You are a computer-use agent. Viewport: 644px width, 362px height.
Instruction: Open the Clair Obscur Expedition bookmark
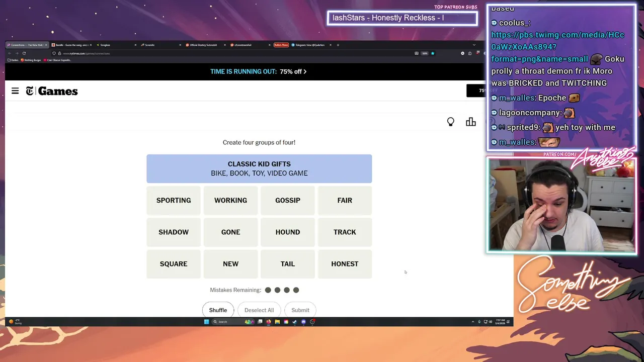coord(57,60)
